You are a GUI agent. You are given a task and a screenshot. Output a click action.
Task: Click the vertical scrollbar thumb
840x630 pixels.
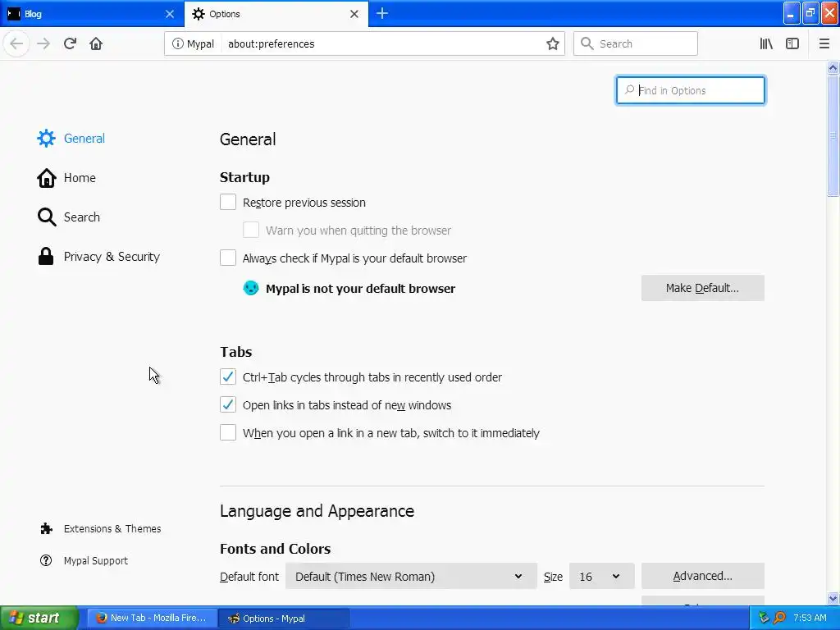coord(833,136)
